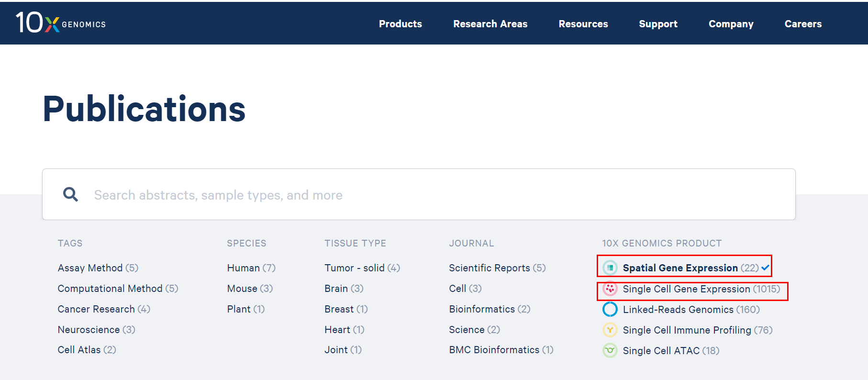Select the Mouse species filter
Image resolution: width=868 pixels, height=380 pixels.
[x=250, y=289]
